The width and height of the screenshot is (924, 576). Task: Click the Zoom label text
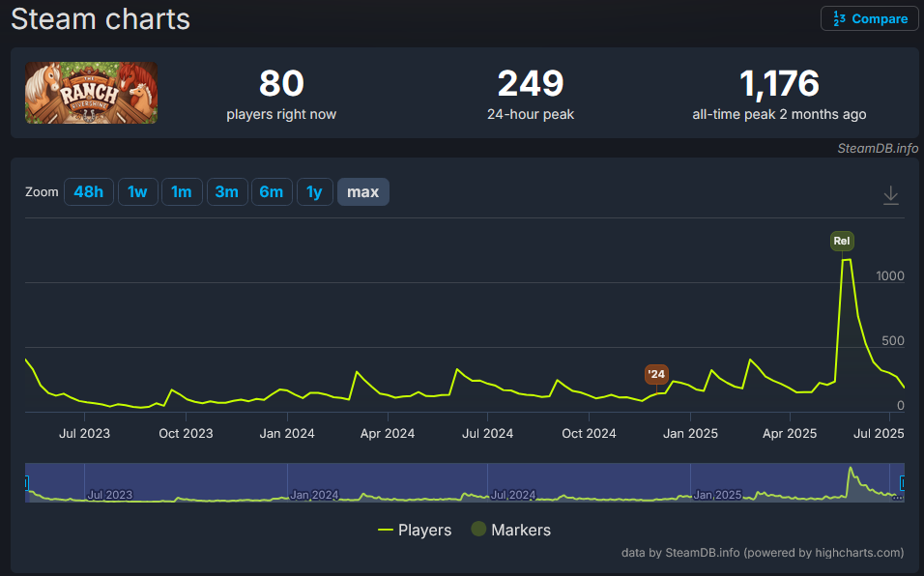pos(42,192)
